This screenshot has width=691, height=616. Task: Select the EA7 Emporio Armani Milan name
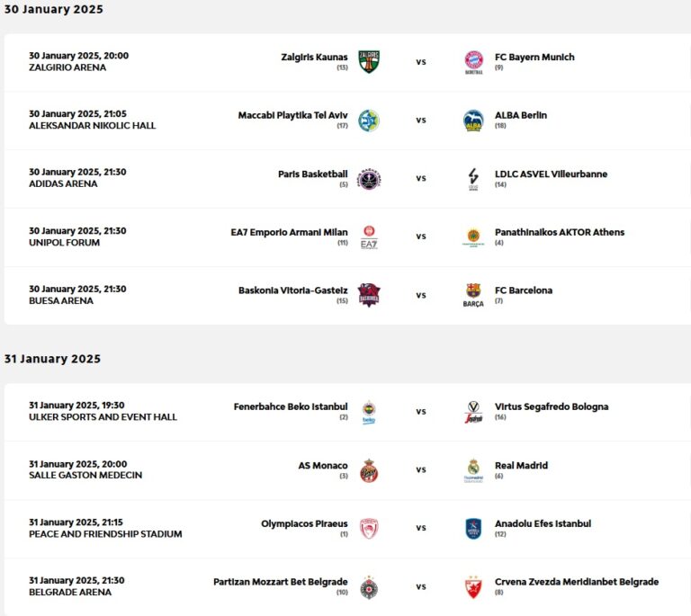(289, 232)
